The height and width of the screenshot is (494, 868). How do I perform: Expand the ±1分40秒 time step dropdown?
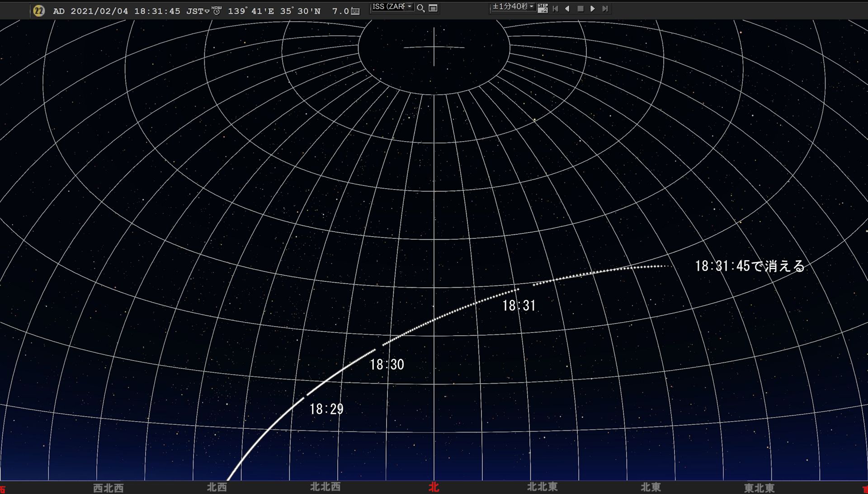point(532,7)
